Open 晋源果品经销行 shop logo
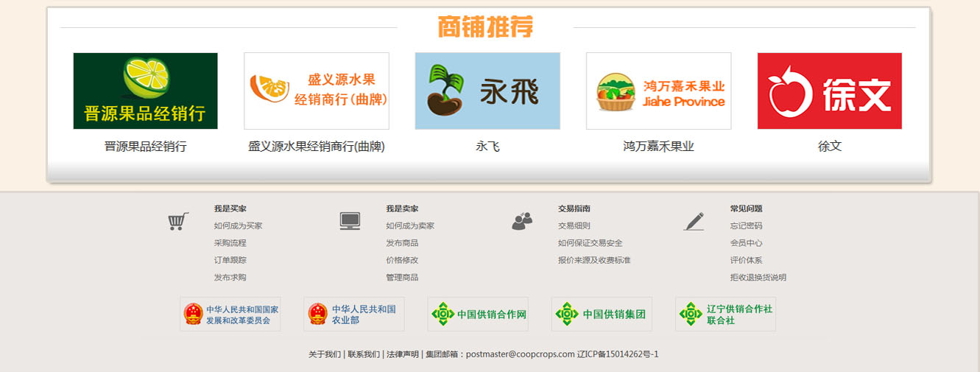 [145, 91]
